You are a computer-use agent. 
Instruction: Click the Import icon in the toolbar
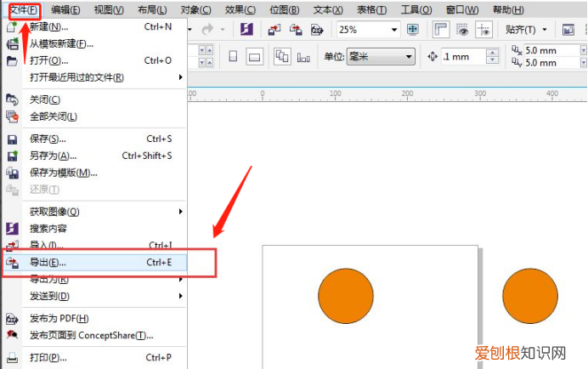pyautogui.click(x=274, y=29)
